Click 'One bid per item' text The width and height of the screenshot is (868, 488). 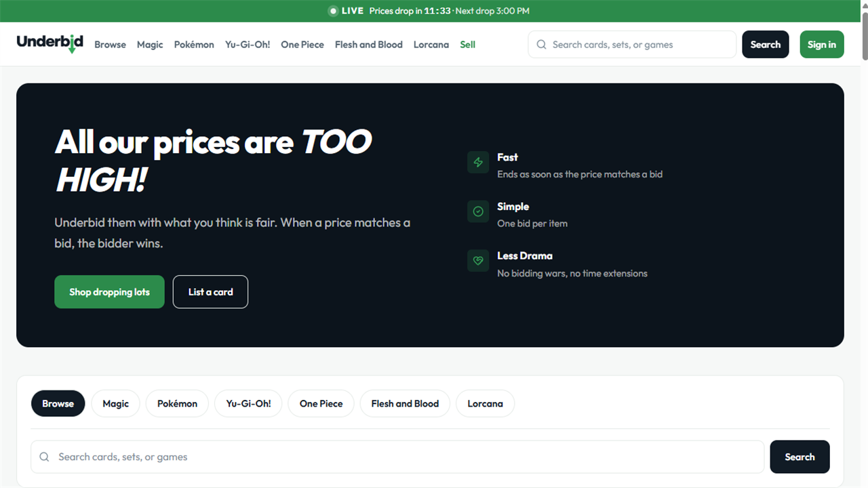[532, 224]
